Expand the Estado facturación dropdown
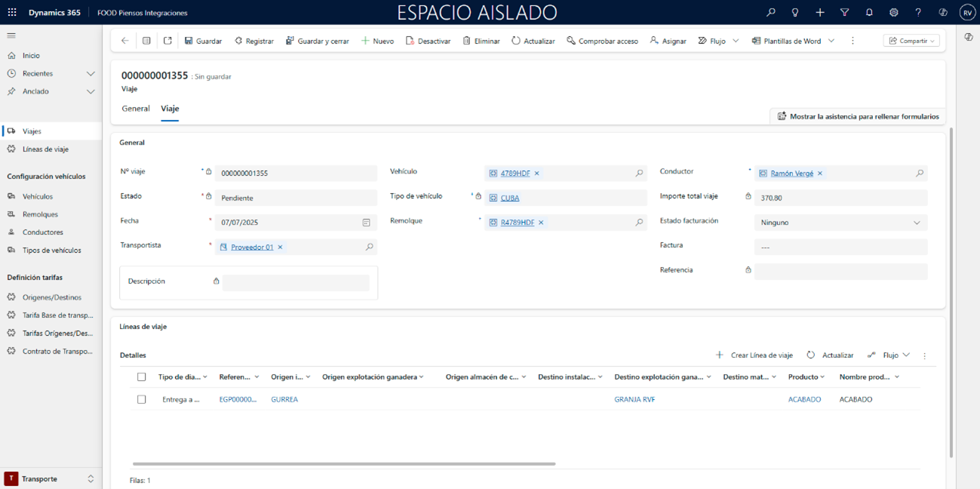 coord(917,223)
